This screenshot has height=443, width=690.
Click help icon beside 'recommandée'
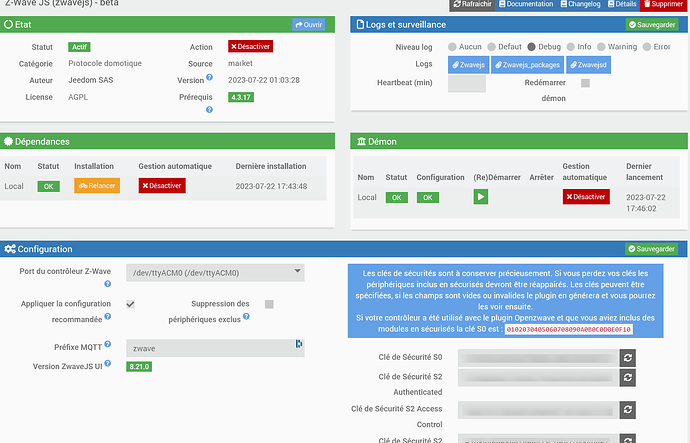tap(107, 316)
